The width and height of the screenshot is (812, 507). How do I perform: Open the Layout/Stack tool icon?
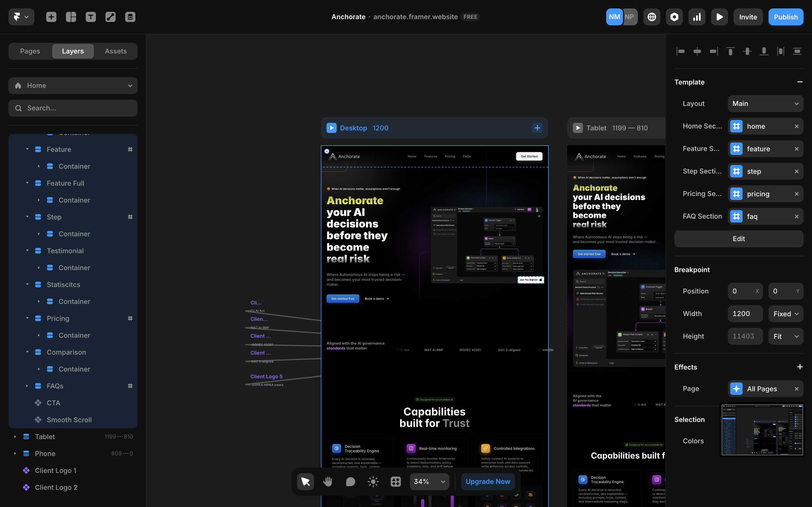tap(71, 16)
